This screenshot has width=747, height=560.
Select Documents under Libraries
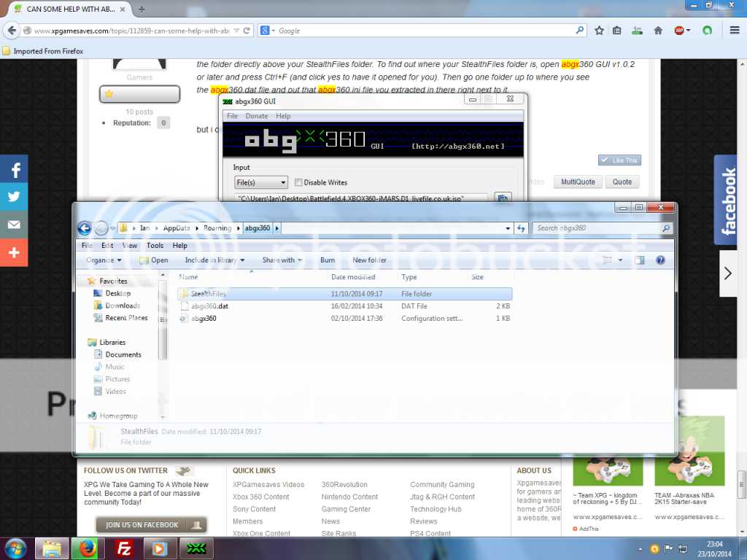point(123,354)
